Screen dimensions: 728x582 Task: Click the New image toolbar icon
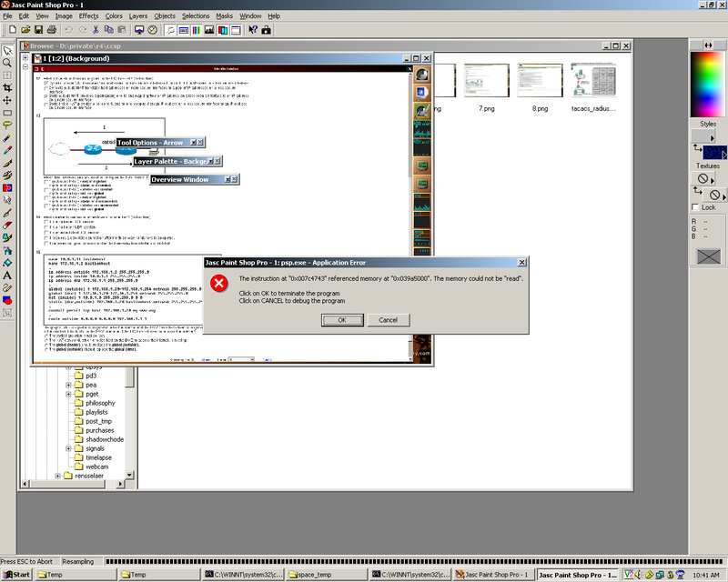(13, 30)
